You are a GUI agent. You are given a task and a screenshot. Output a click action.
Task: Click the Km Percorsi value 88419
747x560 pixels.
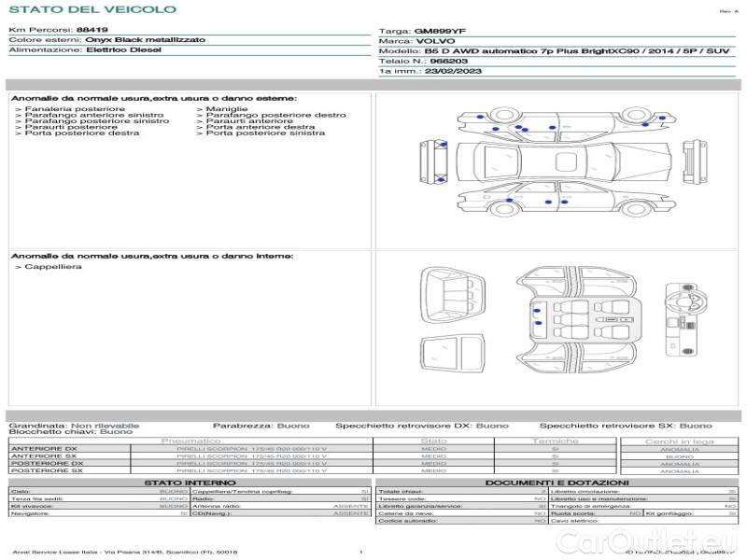tap(92, 30)
